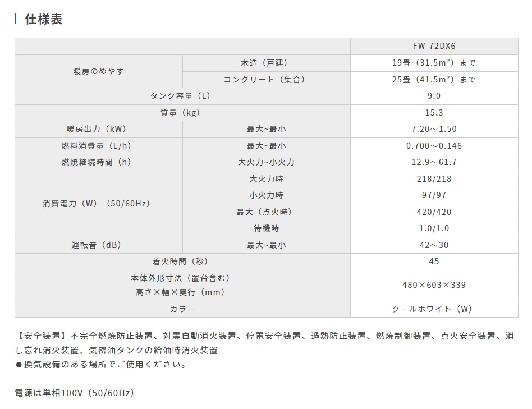Select the 420/420 power value
532x409 pixels.
(434, 212)
